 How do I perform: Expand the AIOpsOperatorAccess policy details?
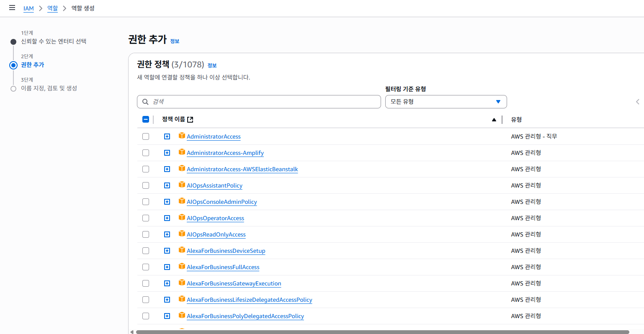[x=167, y=218]
